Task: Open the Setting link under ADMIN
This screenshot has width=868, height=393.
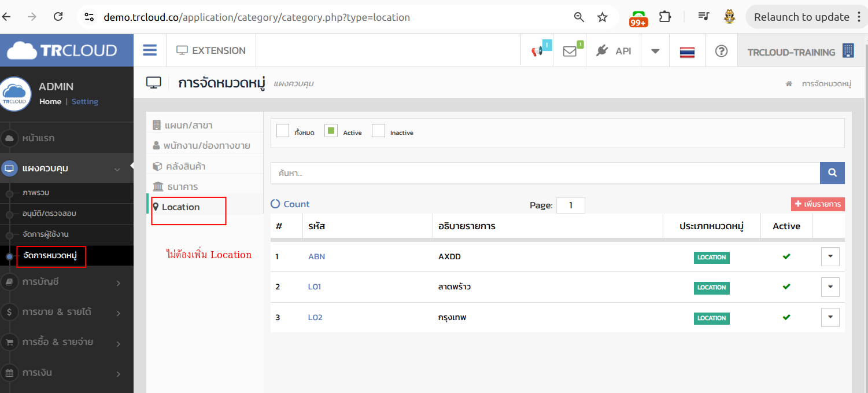Action: tap(85, 101)
